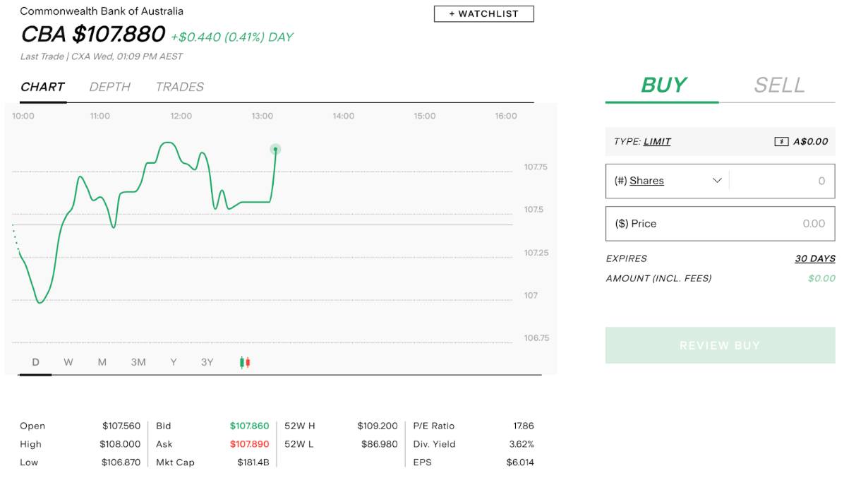868x490 pixels.
Task: Switch to the SELL order tab
Action: (x=779, y=85)
